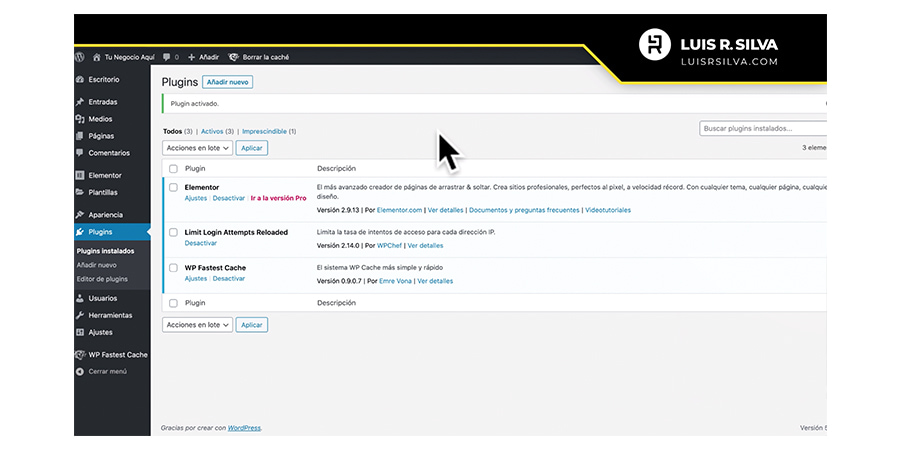Viewport: 900px width, 450px height.
Task: Select Añadir nuevo in the Plugins submenu
Action: (96, 265)
